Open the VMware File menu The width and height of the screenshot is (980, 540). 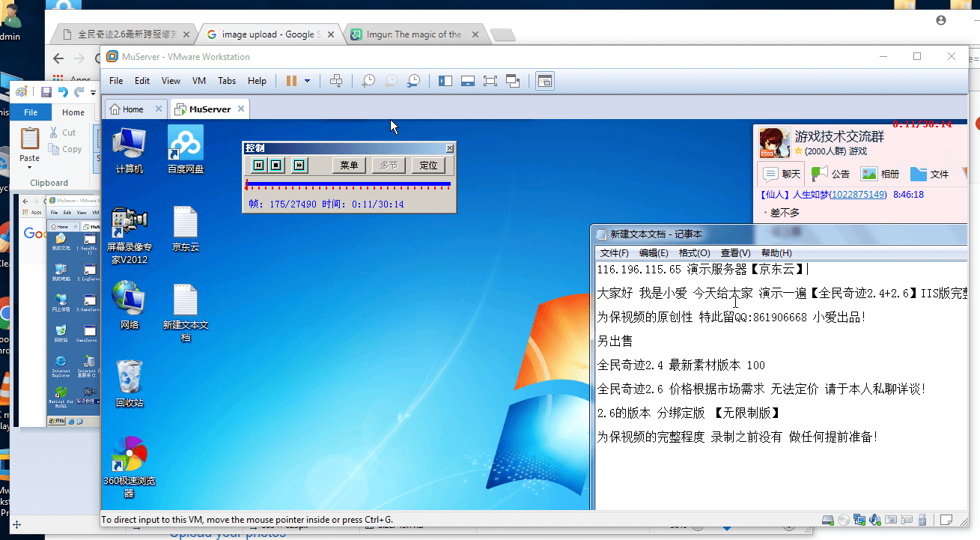(x=116, y=81)
